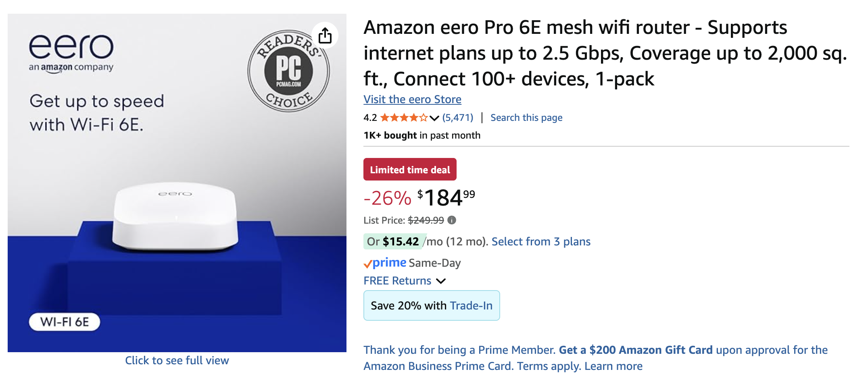Open the $200 Amazon Gift Card offer
This screenshot has height=382, width=868.
click(x=635, y=350)
